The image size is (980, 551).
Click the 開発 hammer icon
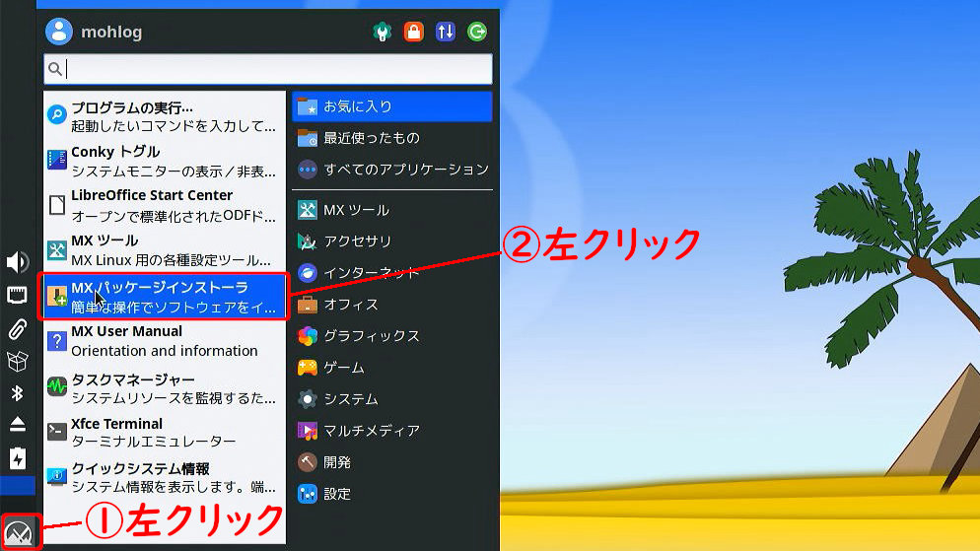click(307, 462)
